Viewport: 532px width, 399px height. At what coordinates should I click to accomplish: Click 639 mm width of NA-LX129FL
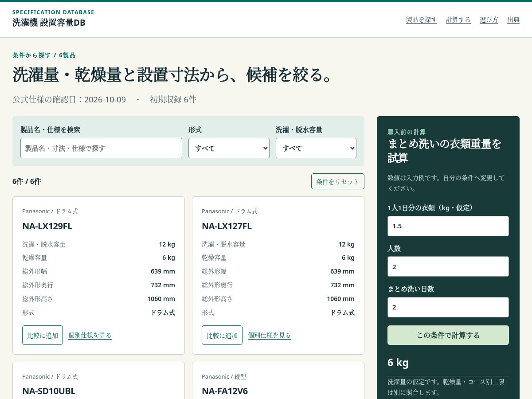163,271
